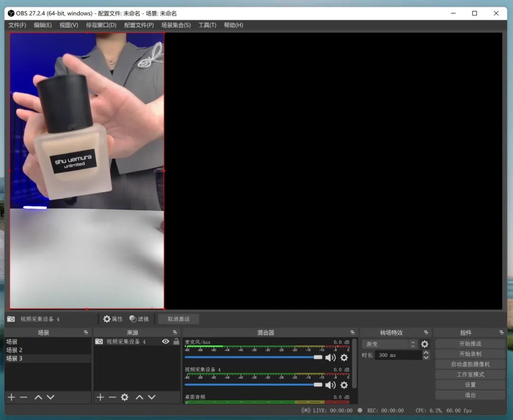Click the 退出 exit button
The height and width of the screenshot is (420, 513).
tap(470, 395)
